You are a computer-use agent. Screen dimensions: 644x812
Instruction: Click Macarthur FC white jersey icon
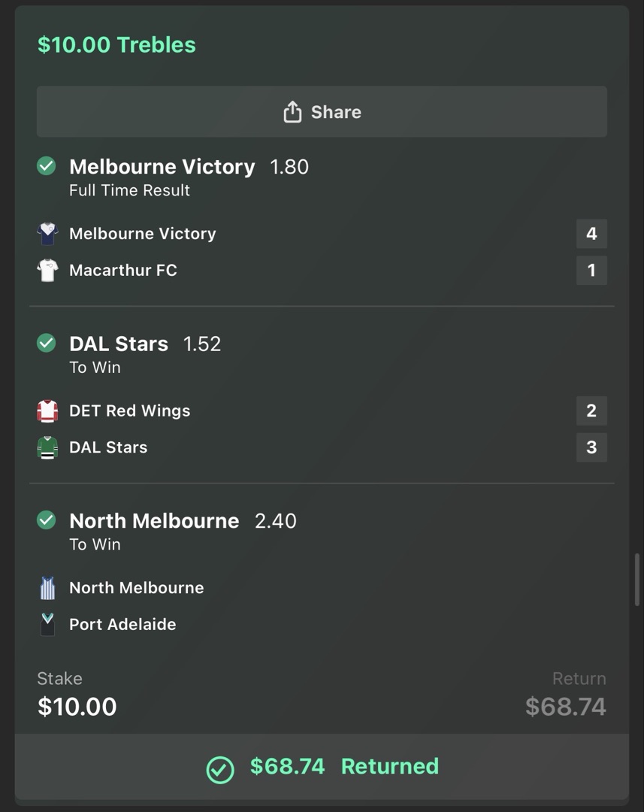(x=47, y=270)
